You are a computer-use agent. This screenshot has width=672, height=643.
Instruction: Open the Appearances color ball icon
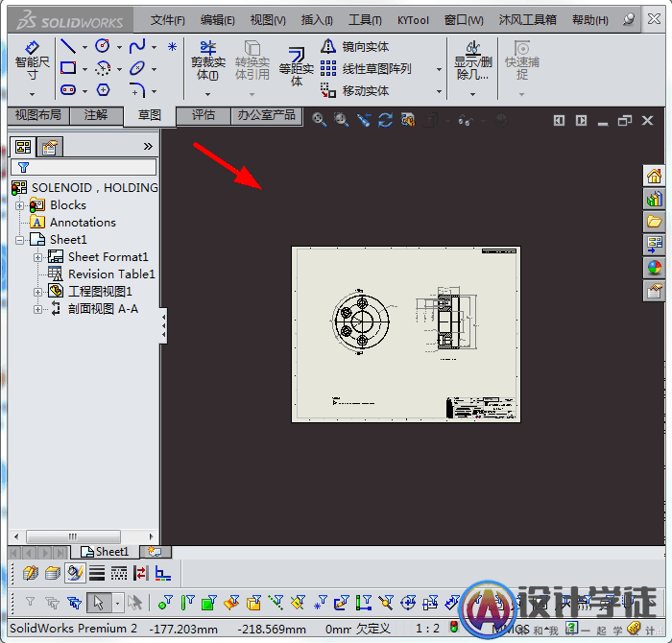point(654,268)
